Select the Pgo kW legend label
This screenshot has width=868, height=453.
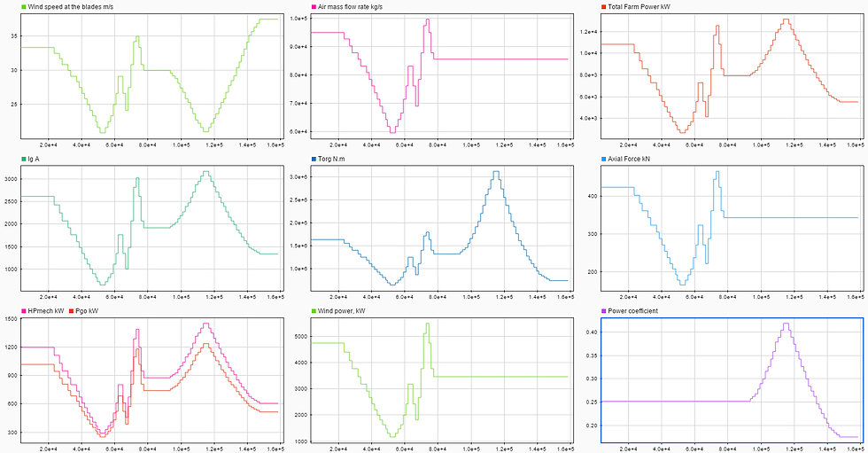click(x=87, y=310)
